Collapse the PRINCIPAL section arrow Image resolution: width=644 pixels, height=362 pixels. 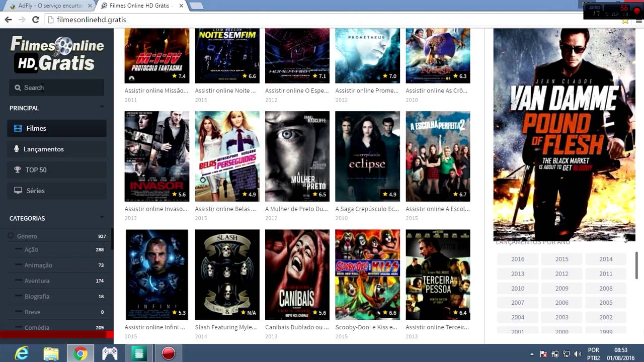(102, 107)
